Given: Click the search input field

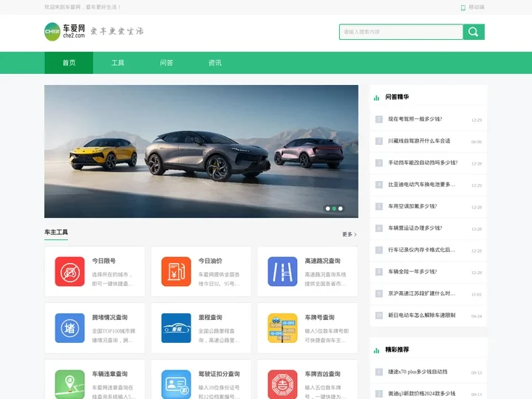Looking at the screenshot, I should tap(401, 32).
